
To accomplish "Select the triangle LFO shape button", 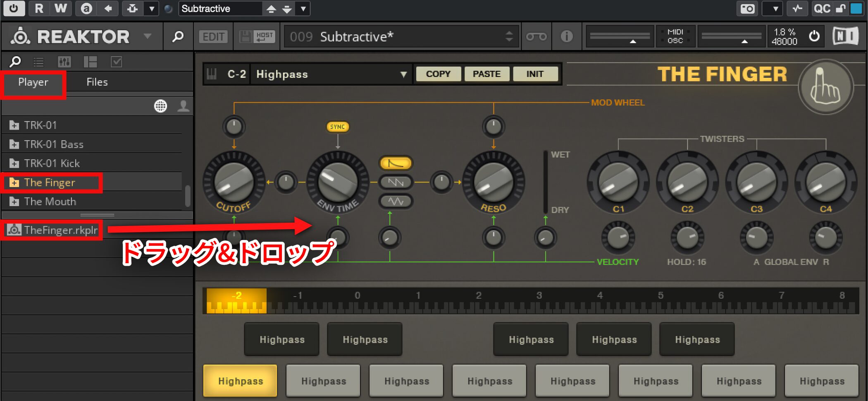I will (396, 201).
